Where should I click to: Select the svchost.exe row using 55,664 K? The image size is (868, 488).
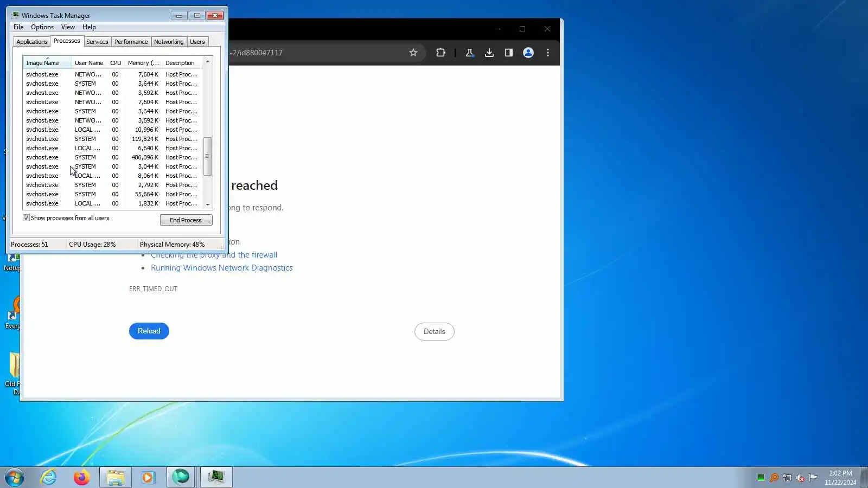[113, 194]
